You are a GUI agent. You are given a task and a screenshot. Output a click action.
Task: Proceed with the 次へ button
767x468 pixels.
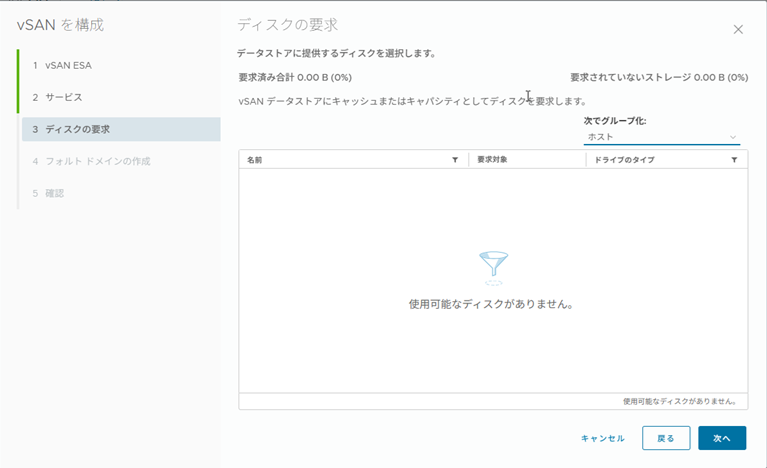tap(721, 438)
